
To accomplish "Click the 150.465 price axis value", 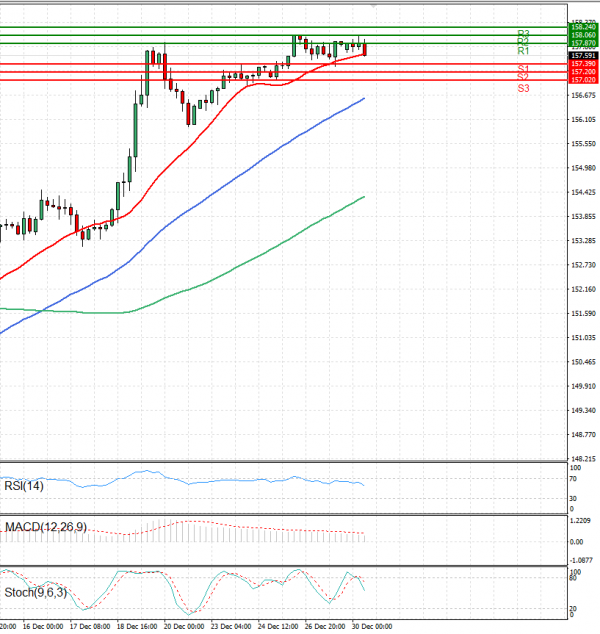I will pyautogui.click(x=583, y=362).
